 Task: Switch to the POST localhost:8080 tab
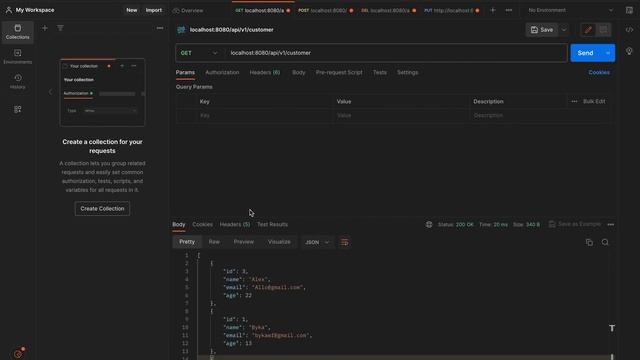click(x=325, y=10)
